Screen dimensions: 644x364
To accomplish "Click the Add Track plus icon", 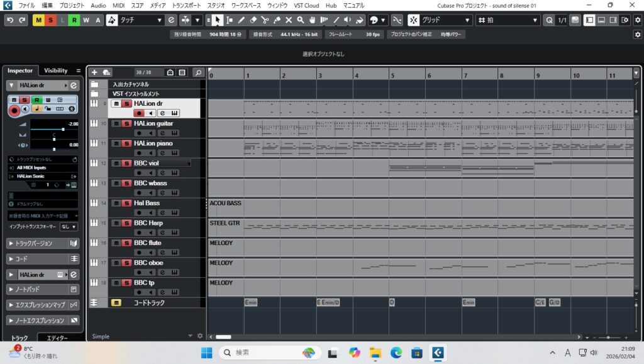I will (94, 72).
